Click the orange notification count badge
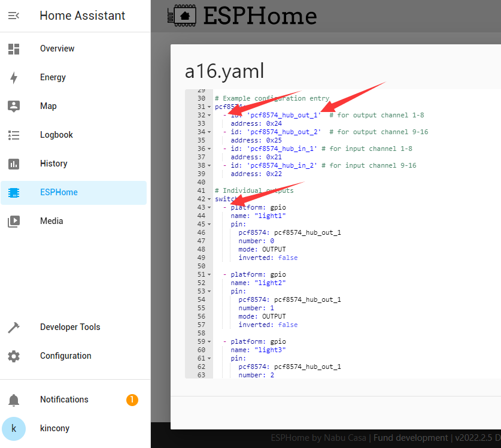The width and height of the screenshot is (501, 448). click(x=132, y=399)
